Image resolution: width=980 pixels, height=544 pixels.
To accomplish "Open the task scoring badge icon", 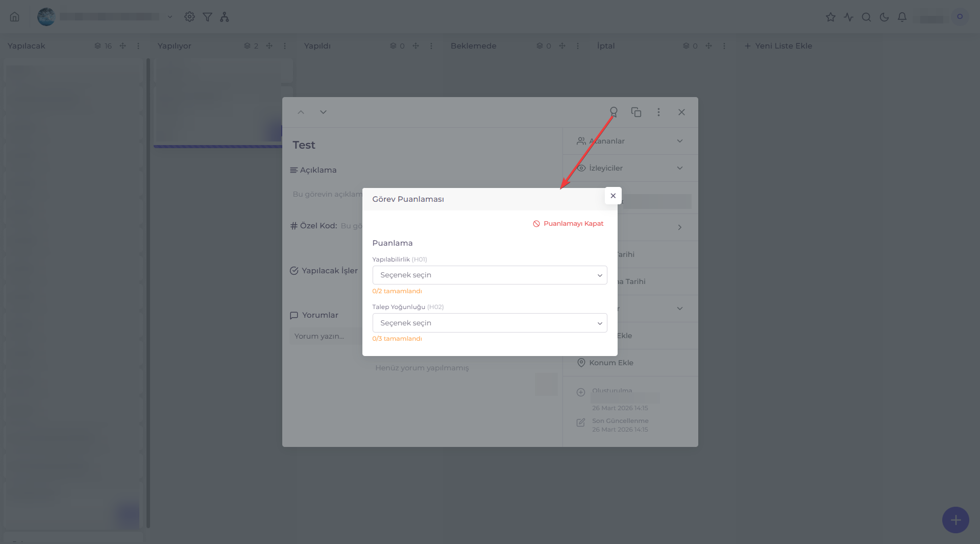I will 614,112.
